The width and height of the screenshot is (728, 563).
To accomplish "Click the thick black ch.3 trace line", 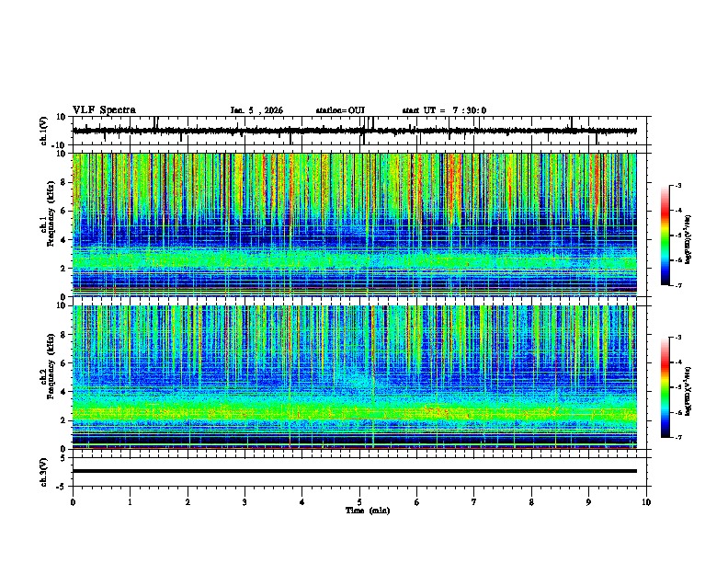I will [x=354, y=471].
